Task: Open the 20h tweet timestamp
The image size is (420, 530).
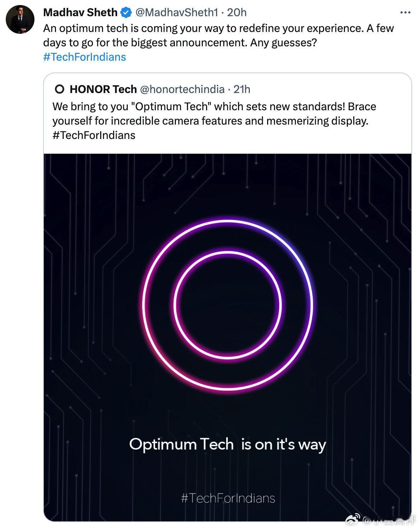Action: click(x=237, y=13)
